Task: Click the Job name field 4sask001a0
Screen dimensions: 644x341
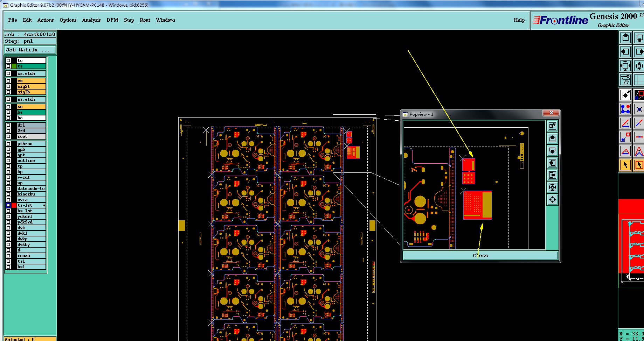Action: click(x=30, y=34)
